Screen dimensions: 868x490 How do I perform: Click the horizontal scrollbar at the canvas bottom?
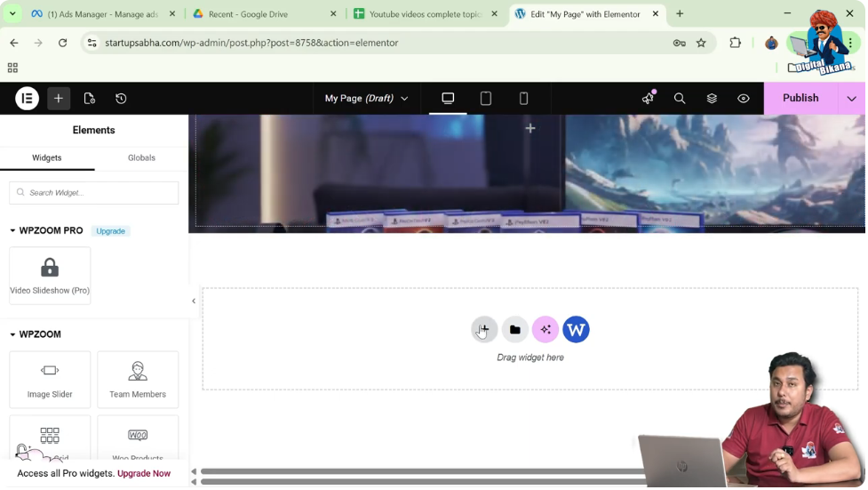(x=424, y=471)
